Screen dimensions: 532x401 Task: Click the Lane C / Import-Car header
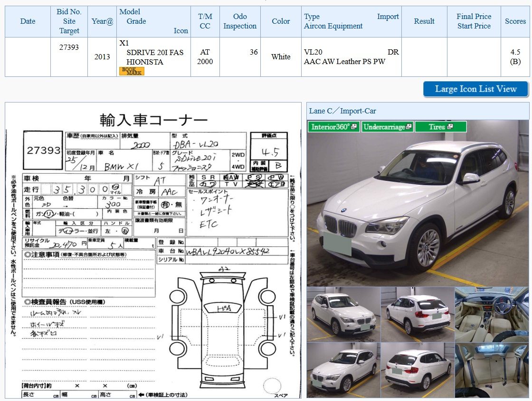tap(342, 111)
